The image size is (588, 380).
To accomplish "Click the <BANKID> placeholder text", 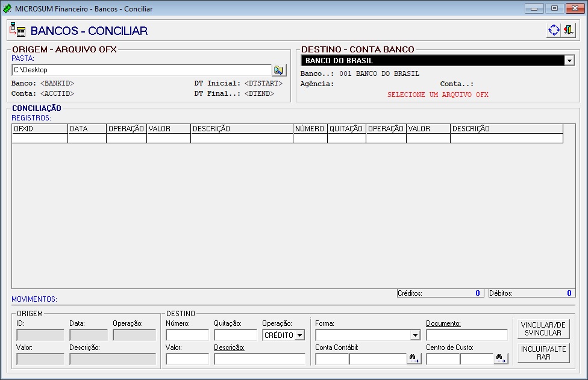I will pos(57,83).
